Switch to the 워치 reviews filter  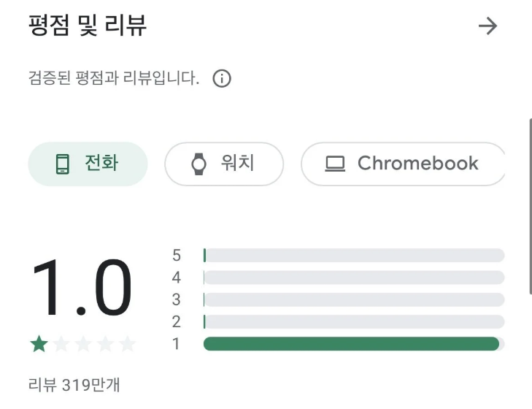[223, 164]
